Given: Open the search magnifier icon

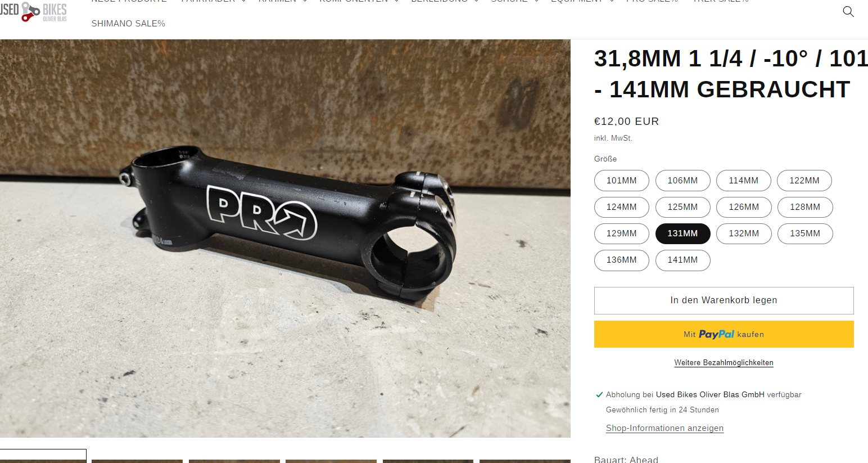Looking at the screenshot, I should (848, 11).
